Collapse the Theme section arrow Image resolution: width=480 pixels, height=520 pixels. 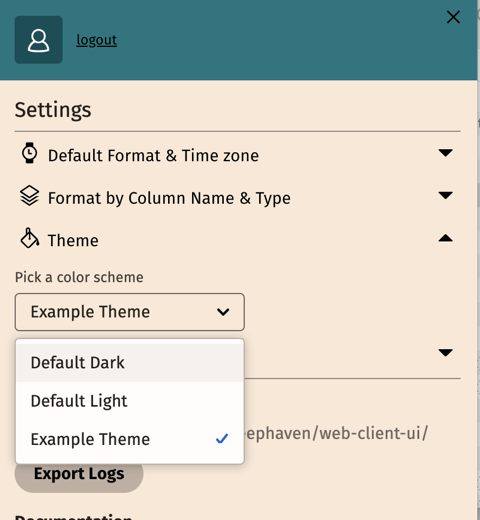pos(445,238)
